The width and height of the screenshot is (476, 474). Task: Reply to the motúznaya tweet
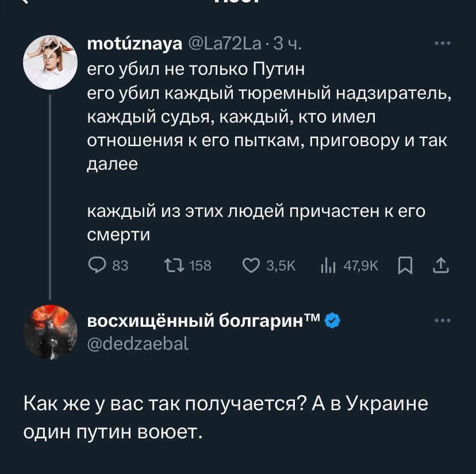coord(95,265)
